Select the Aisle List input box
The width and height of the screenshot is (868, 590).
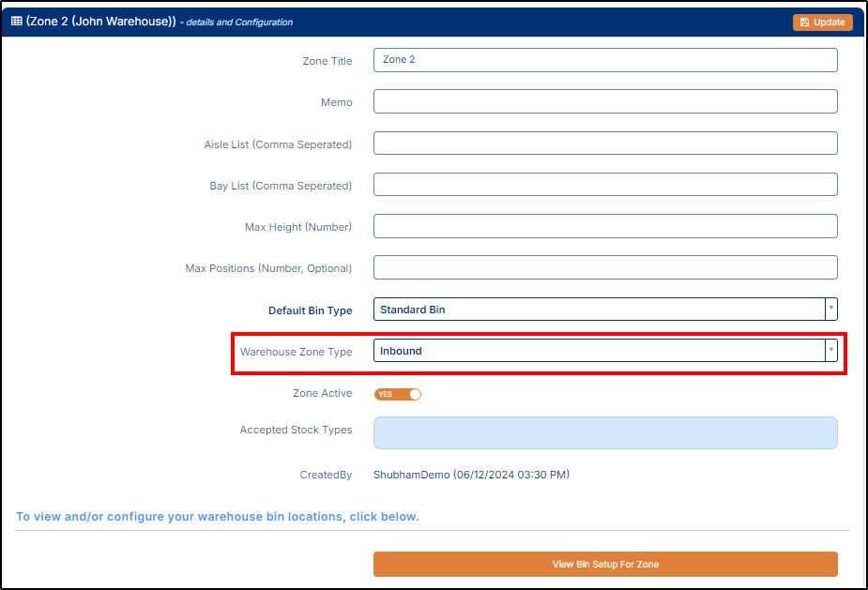605,143
